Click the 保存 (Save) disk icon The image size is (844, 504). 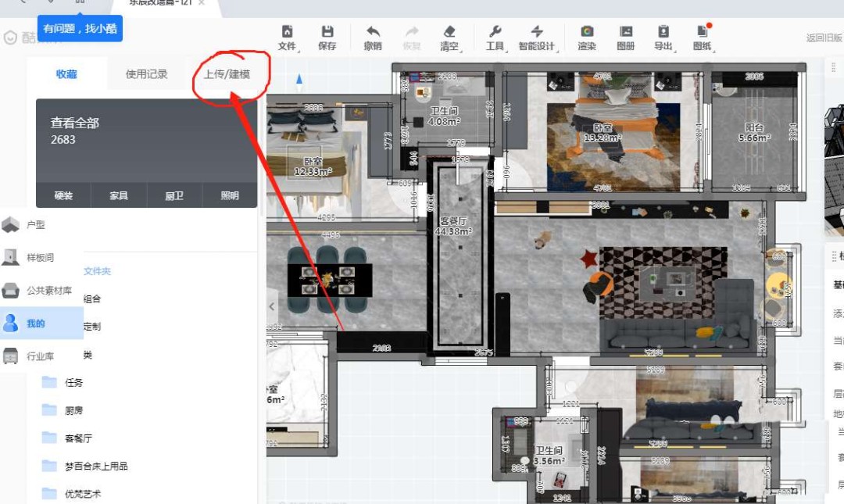coord(327,32)
